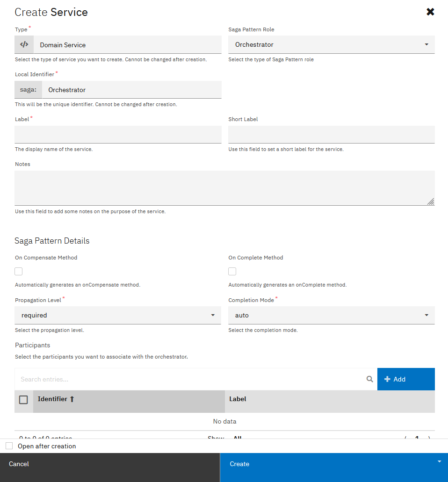Click the search magnifier in the participants search
The height and width of the screenshot is (482, 448).
click(x=370, y=379)
